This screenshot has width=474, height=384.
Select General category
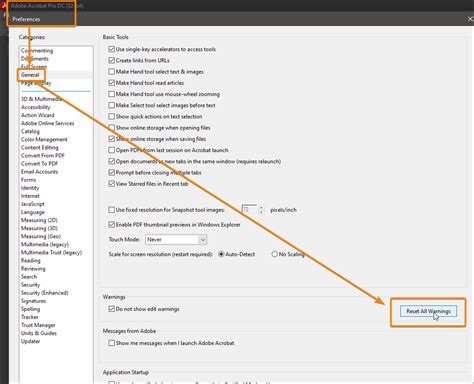[30, 75]
